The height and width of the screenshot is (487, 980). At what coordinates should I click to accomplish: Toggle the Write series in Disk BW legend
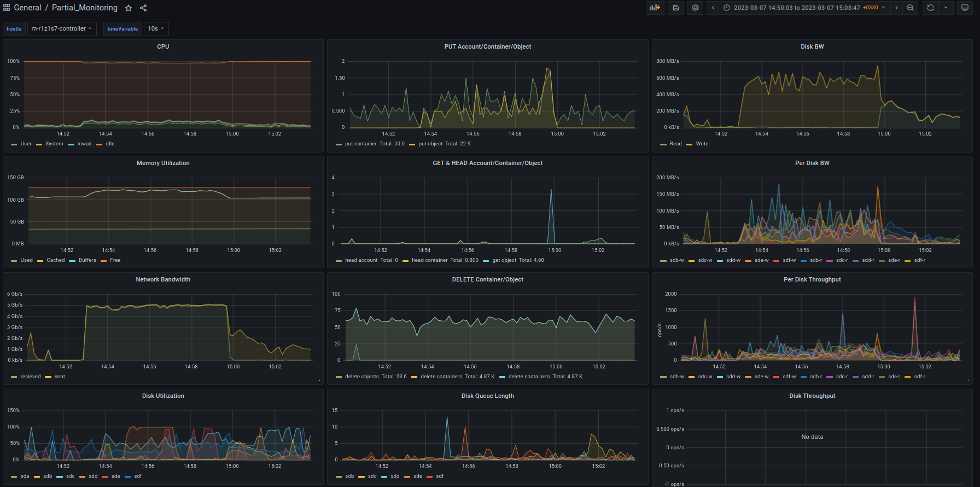[702, 144]
